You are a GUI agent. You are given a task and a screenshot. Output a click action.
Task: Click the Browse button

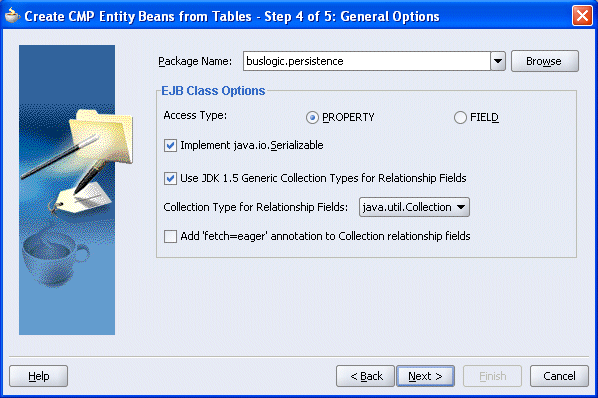point(545,61)
